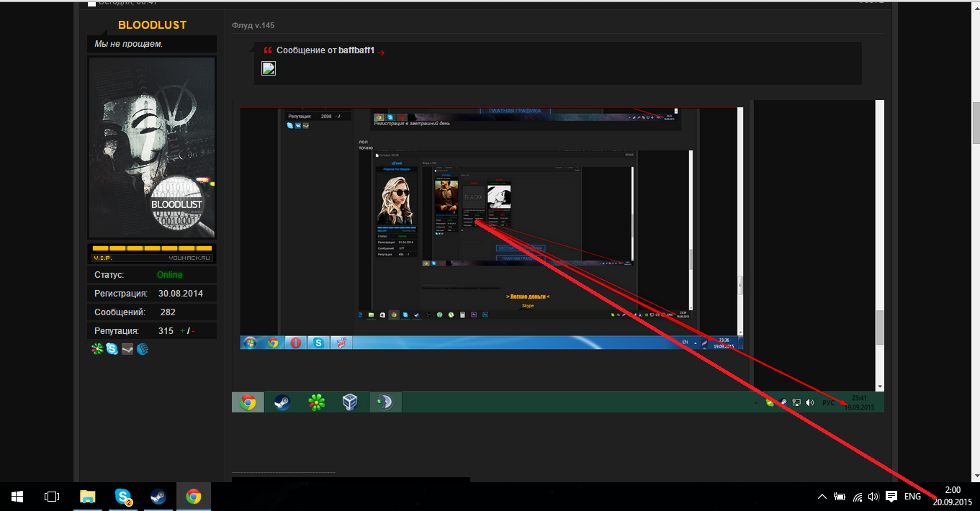The image size is (980, 511).
Task: Open the embedded nested screenshot image
Action: tap(558, 256)
